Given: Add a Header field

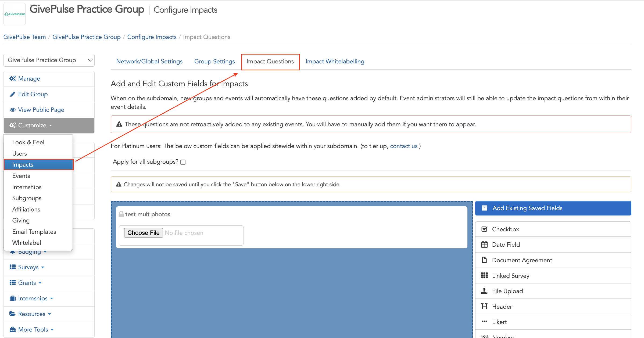Looking at the screenshot, I should click(553, 307).
